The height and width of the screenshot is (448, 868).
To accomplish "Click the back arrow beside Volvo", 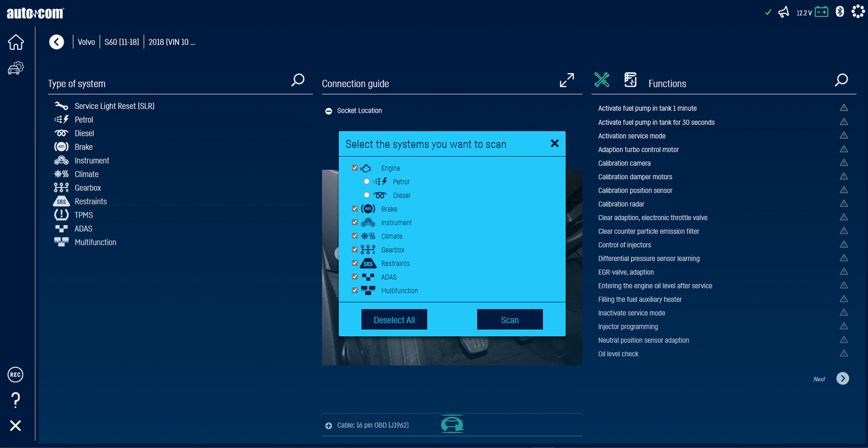I will tap(56, 42).
